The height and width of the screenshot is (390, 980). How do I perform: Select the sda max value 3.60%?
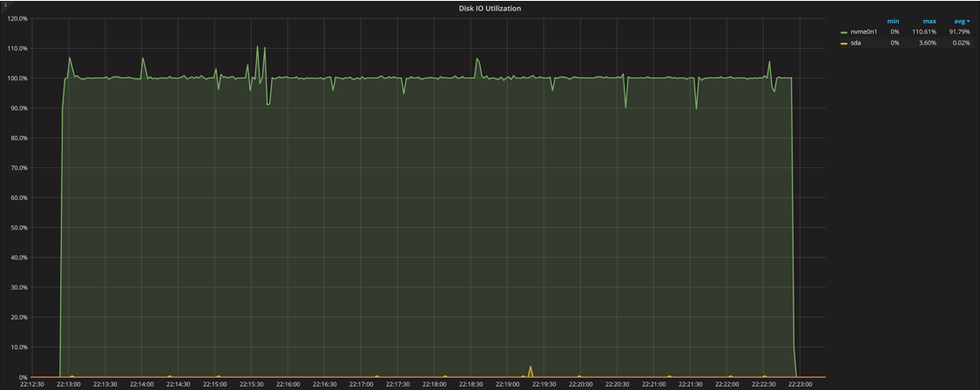coord(927,43)
